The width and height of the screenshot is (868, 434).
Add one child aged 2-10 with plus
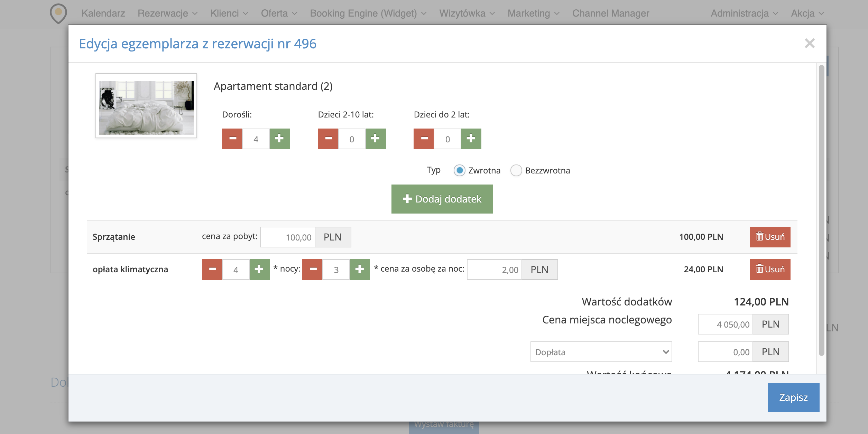tap(376, 139)
